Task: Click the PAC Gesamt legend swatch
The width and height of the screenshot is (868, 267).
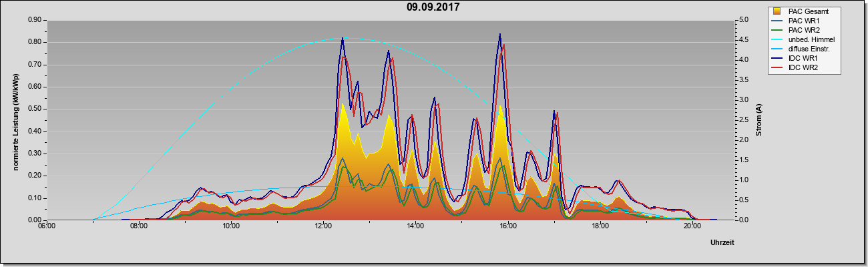Action: tap(778, 11)
